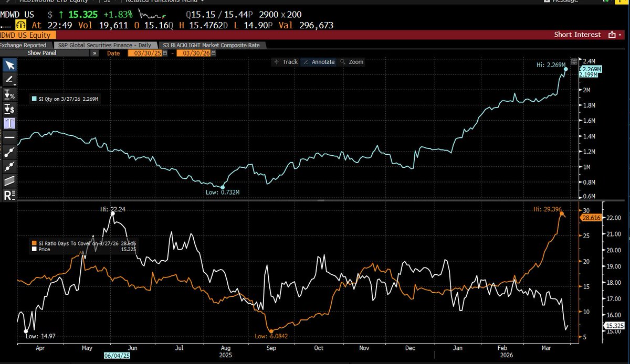Click the orange 28.616 axis value tag

click(x=590, y=217)
